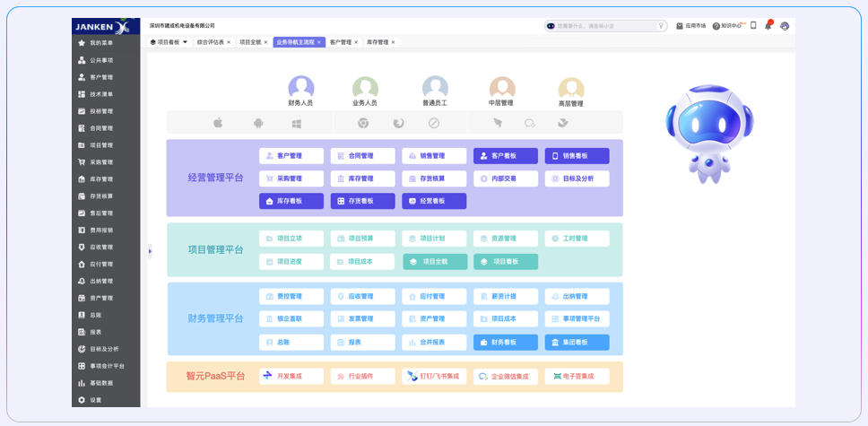
Task: Expand 采购管理 in the sidebar menu
Action: click(x=101, y=162)
